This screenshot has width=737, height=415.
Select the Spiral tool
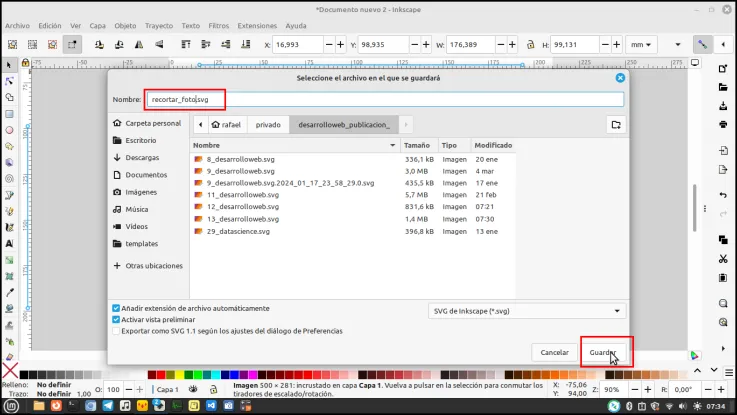click(x=9, y=179)
